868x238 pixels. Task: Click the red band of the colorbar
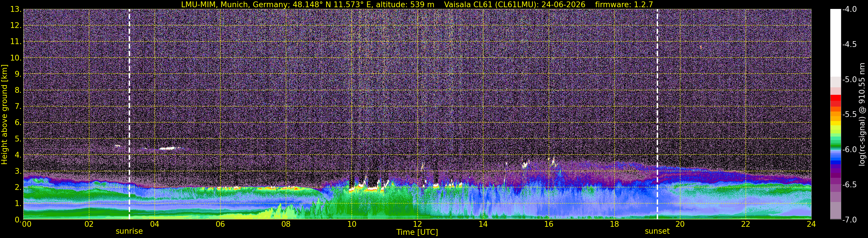(x=836, y=101)
